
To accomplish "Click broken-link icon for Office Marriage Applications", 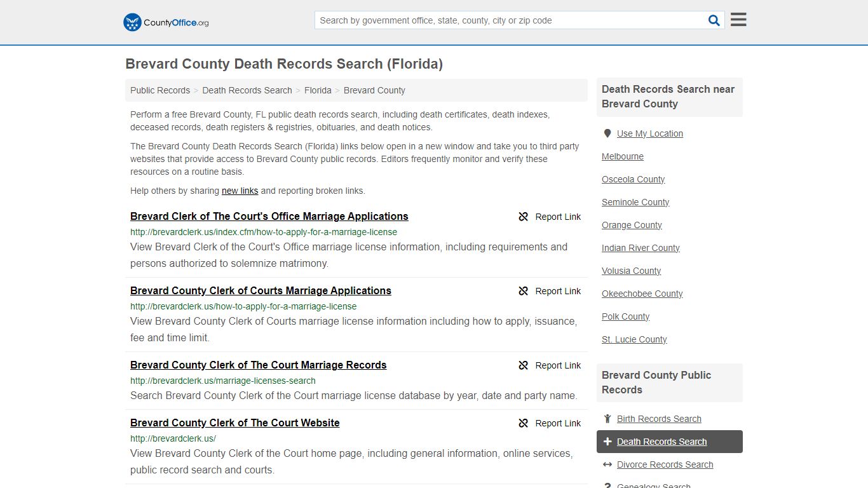I will click(524, 217).
